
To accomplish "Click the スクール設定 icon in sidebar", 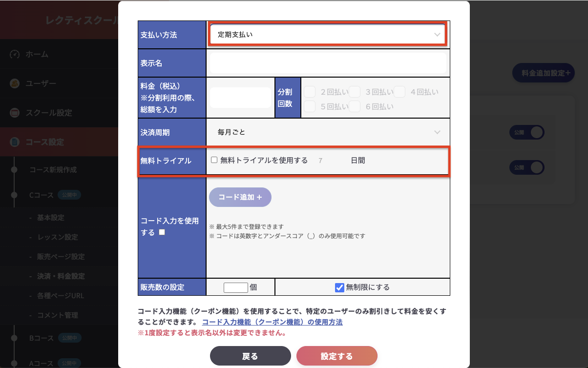I will coord(14,113).
